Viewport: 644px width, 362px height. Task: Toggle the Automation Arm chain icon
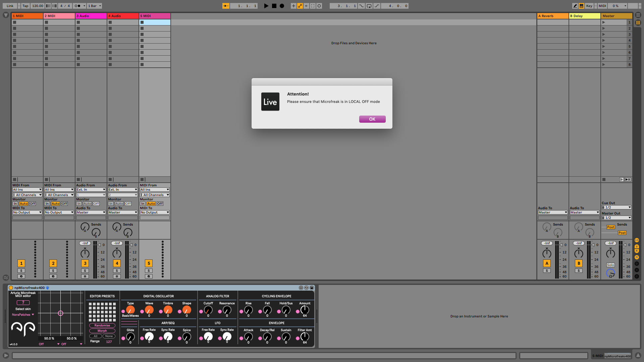pos(300,6)
